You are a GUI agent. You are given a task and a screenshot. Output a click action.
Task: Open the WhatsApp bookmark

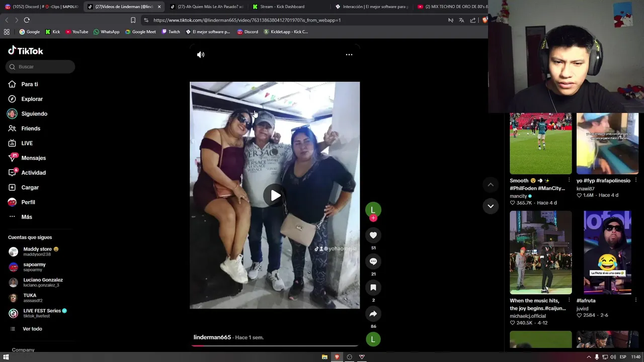tap(106, 32)
